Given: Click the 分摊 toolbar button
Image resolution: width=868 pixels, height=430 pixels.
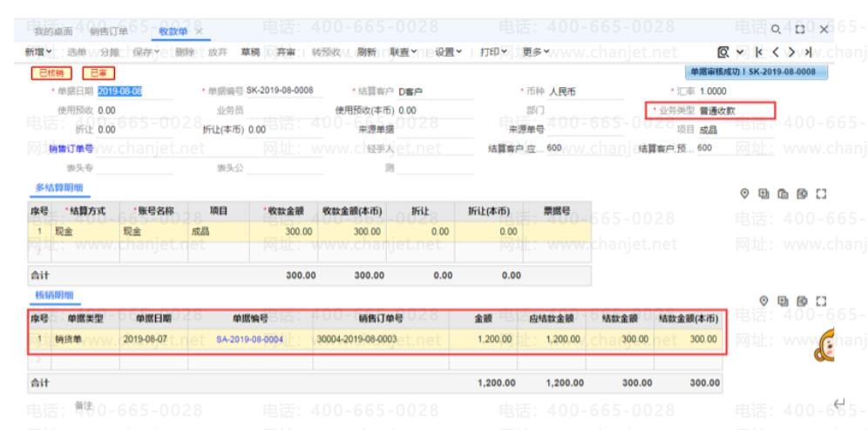Looking at the screenshot, I should tap(110, 52).
